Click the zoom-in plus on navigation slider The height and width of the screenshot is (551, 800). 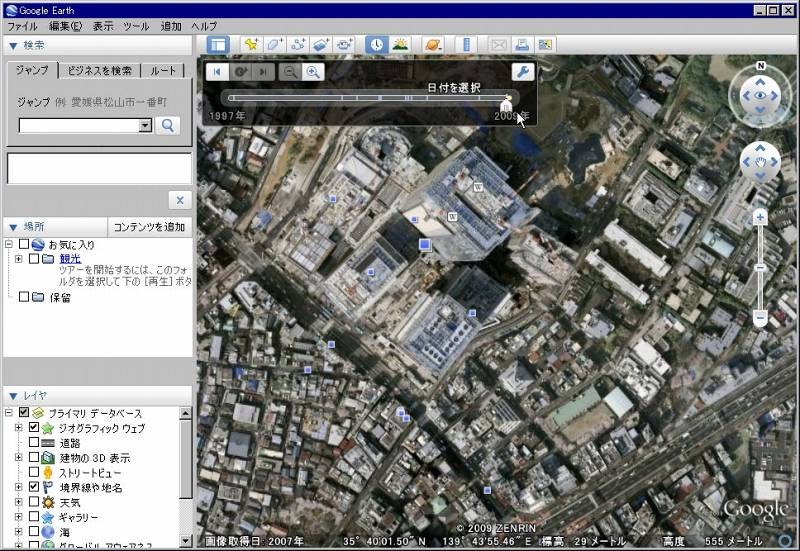tap(760, 218)
